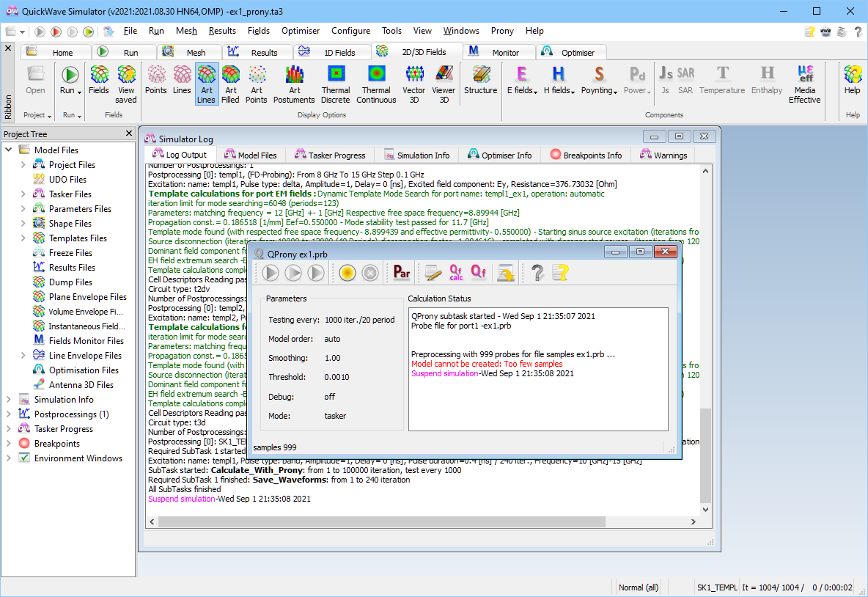
Task: Open the Run dropdown in the ribbon
Action: pyautogui.click(x=70, y=80)
